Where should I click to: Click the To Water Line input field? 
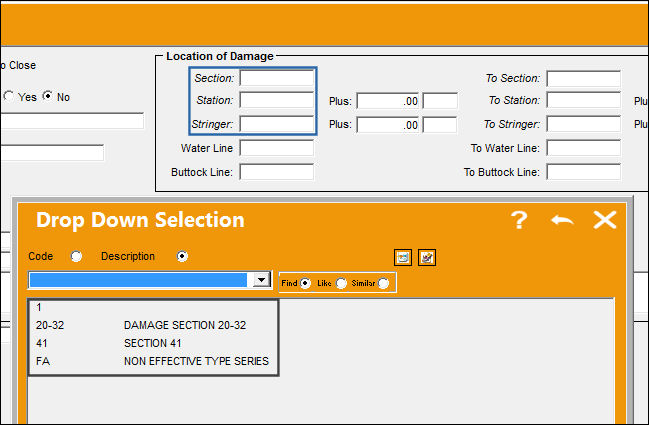click(x=584, y=148)
